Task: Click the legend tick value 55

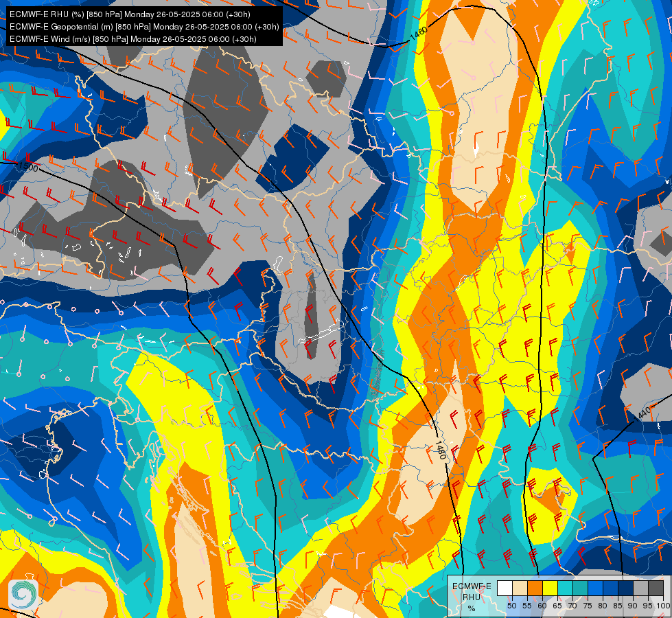Action: point(527,606)
